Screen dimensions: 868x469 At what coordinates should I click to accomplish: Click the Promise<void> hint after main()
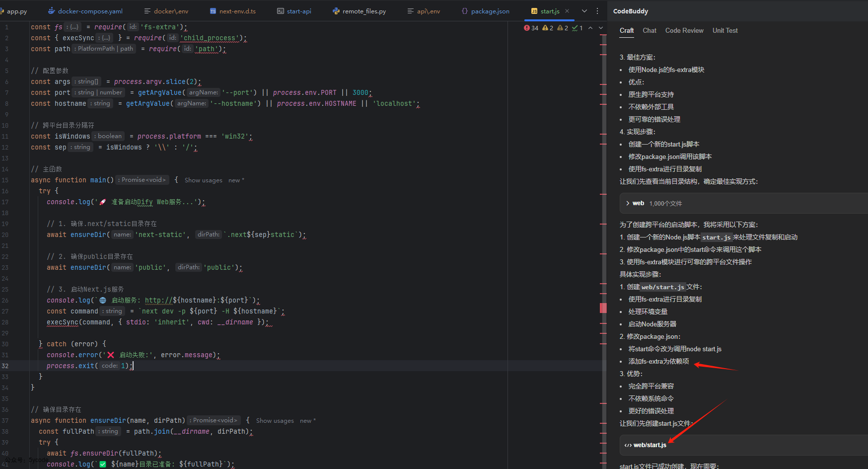pyautogui.click(x=143, y=180)
